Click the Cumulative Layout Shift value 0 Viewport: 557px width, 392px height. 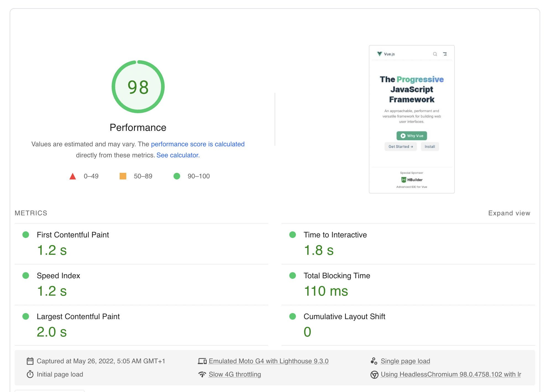pos(308,332)
